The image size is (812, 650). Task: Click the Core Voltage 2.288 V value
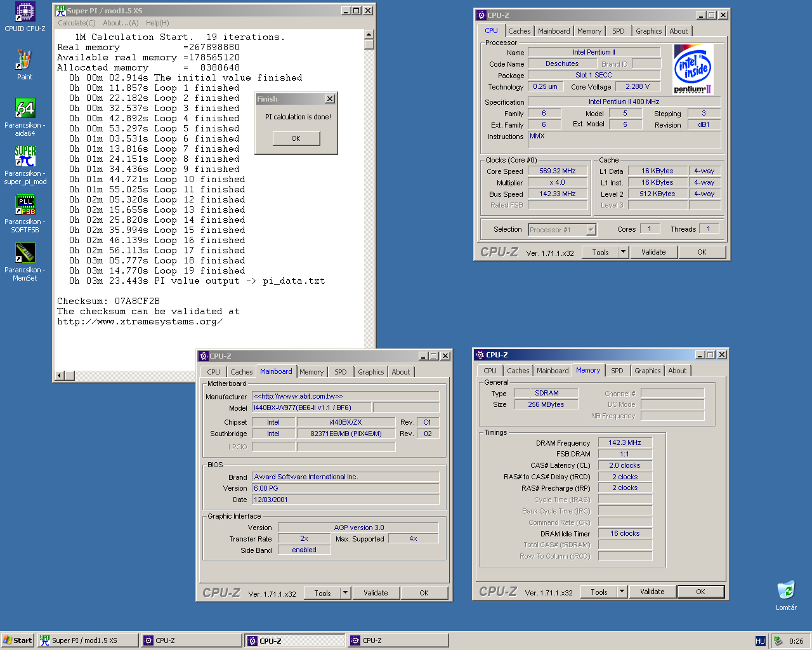click(638, 86)
